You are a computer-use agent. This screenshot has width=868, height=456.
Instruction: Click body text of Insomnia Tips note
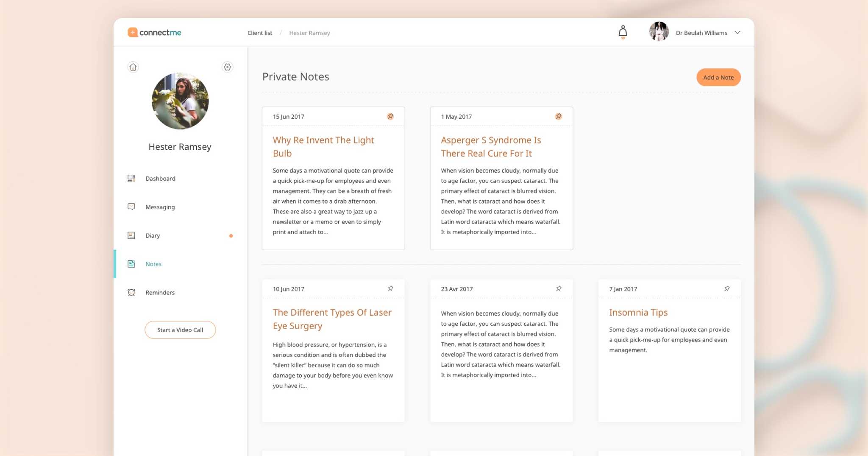coord(669,340)
